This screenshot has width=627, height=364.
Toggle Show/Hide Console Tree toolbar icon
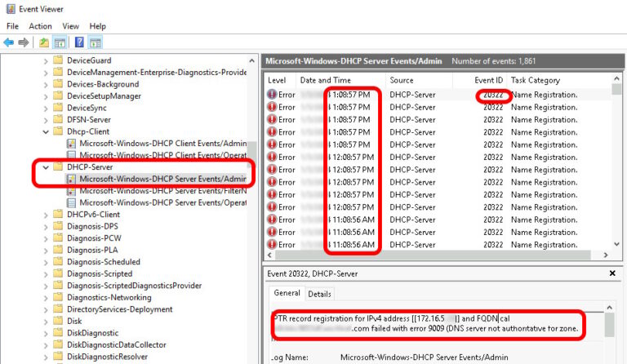coord(59,42)
